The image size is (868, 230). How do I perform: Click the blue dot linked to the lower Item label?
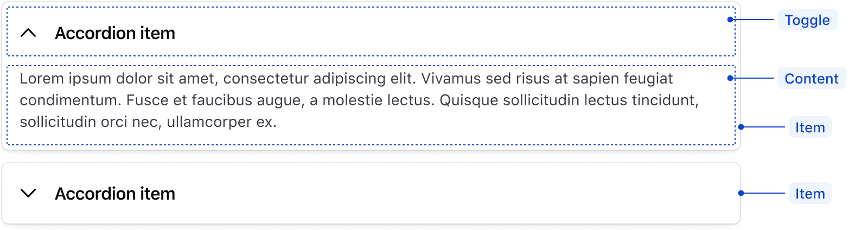coord(741,193)
